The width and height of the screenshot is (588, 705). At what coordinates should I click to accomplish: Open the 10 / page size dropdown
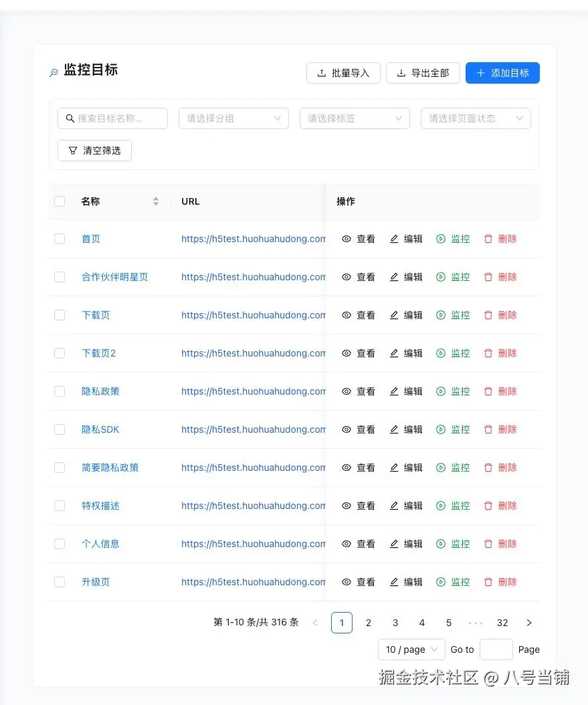click(411, 649)
